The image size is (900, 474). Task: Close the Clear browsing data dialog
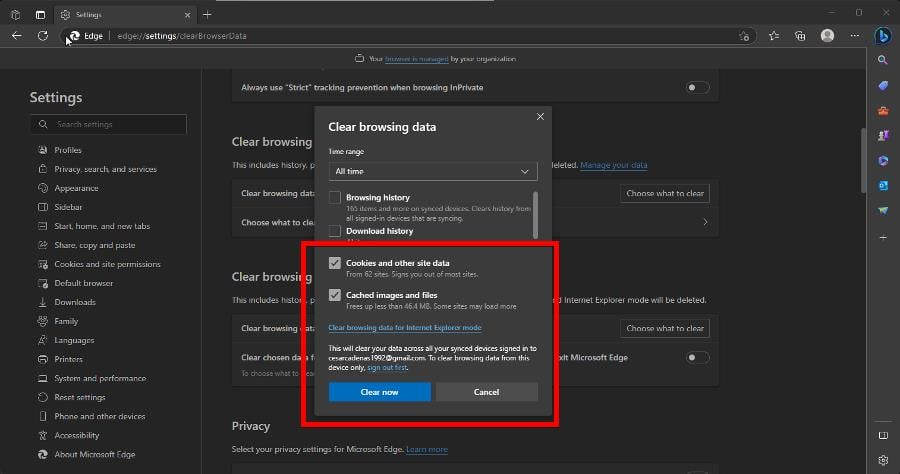[x=540, y=116]
